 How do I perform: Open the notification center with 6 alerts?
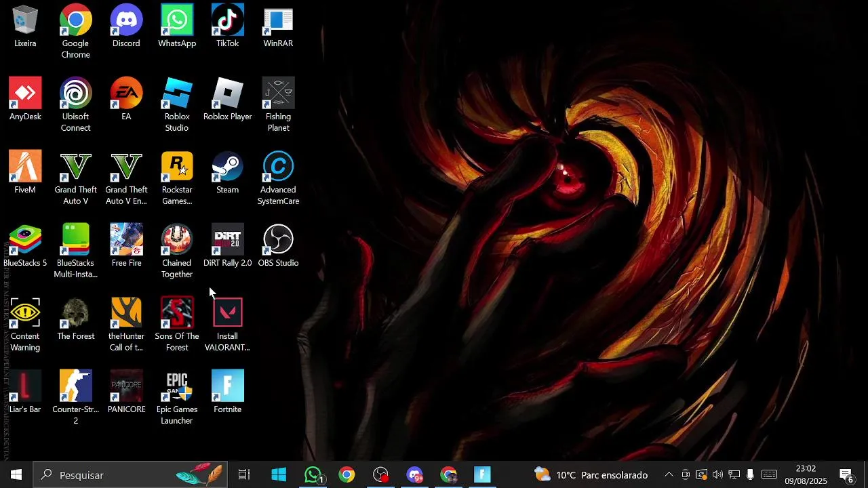[x=847, y=474]
